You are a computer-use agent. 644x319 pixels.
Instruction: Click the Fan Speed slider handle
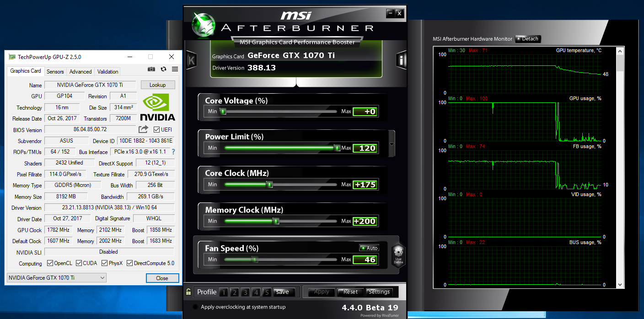[x=254, y=259]
